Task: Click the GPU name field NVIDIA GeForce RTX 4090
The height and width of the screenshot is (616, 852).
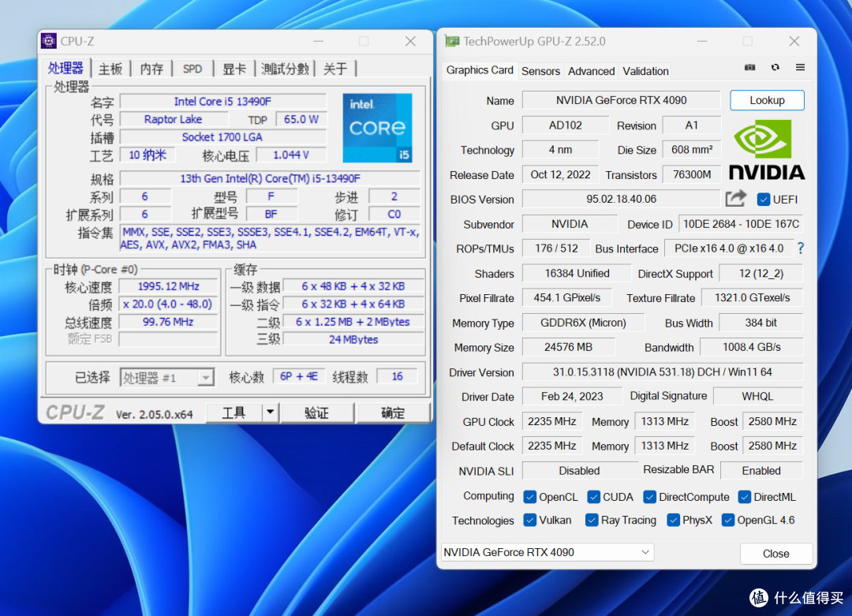Action: click(x=621, y=100)
